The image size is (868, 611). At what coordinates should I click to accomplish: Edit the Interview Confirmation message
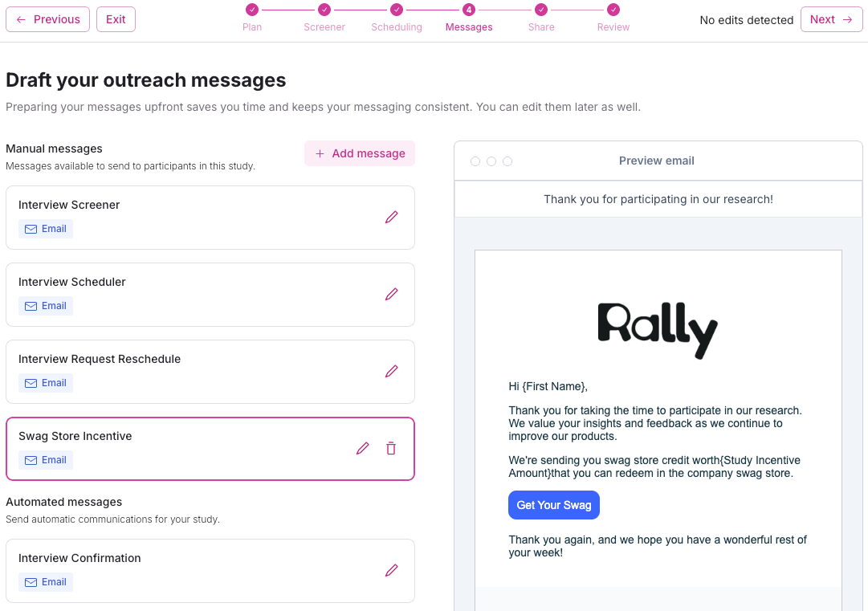click(392, 570)
